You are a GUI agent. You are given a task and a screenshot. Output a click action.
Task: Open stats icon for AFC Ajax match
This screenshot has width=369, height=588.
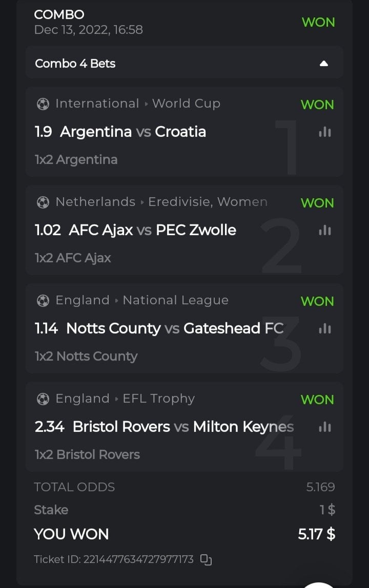[324, 230]
